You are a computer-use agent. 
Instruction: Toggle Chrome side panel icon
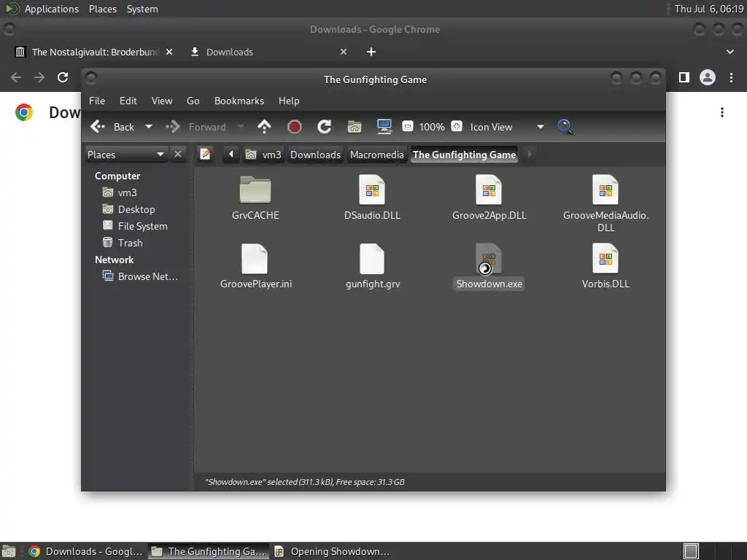pos(684,77)
